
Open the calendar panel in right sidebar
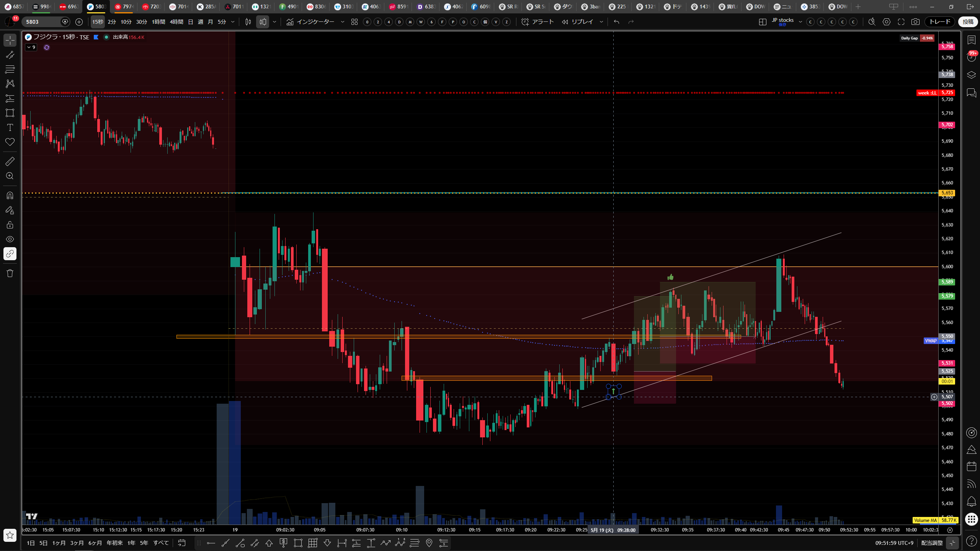point(972,466)
